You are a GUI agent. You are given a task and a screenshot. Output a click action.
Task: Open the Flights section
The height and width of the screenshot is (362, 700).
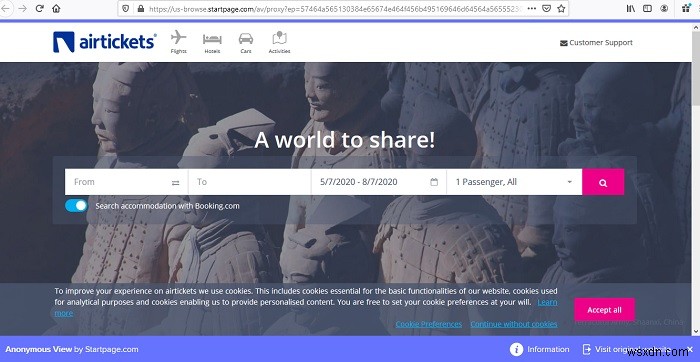[x=179, y=42]
